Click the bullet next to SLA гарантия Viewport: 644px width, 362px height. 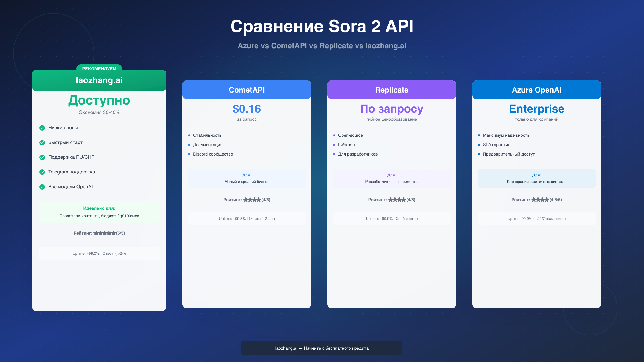tap(480, 145)
